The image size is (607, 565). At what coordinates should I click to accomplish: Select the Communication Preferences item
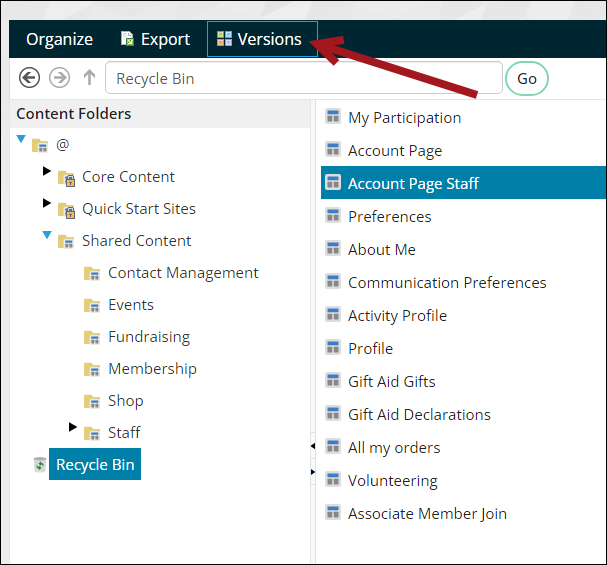[447, 282]
